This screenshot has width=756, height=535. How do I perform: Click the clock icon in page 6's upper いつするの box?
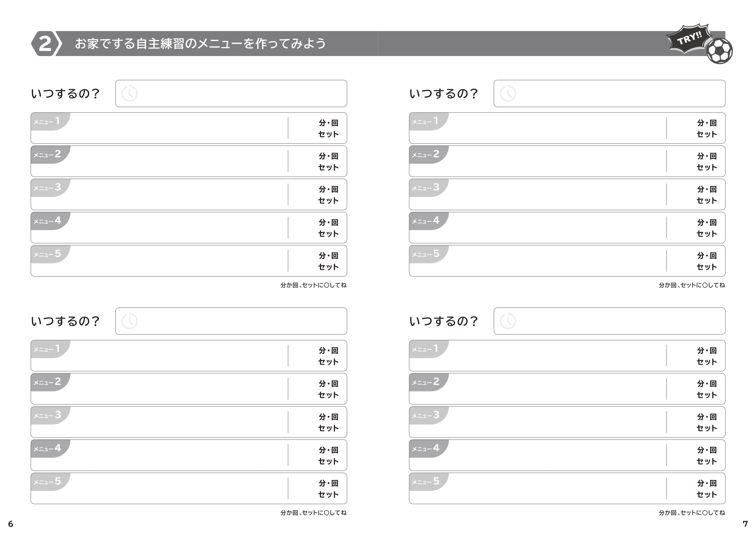129,94
